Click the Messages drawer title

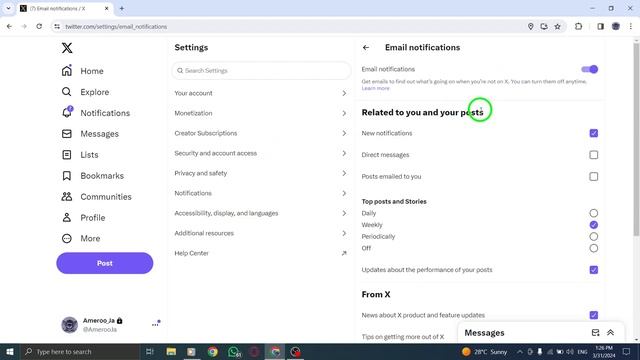pyautogui.click(x=484, y=333)
